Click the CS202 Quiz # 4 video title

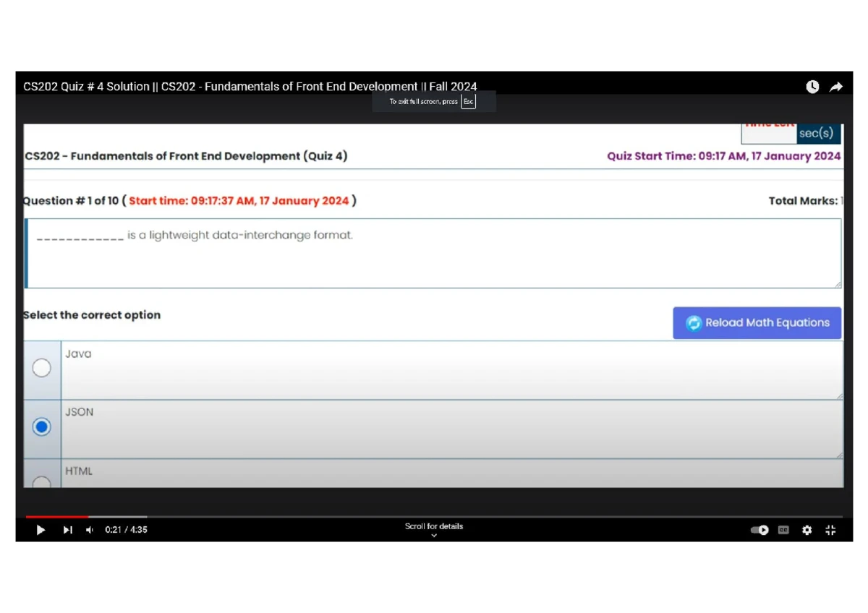pos(250,86)
